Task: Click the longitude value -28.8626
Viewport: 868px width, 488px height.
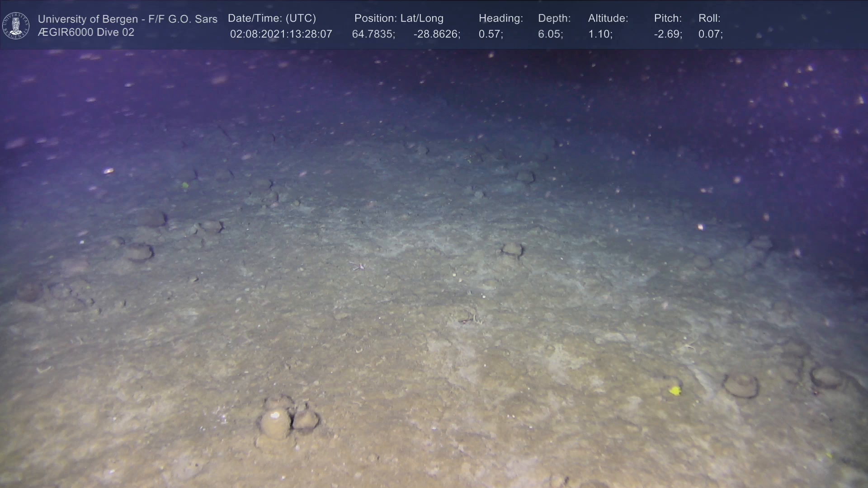Action: [x=436, y=34]
